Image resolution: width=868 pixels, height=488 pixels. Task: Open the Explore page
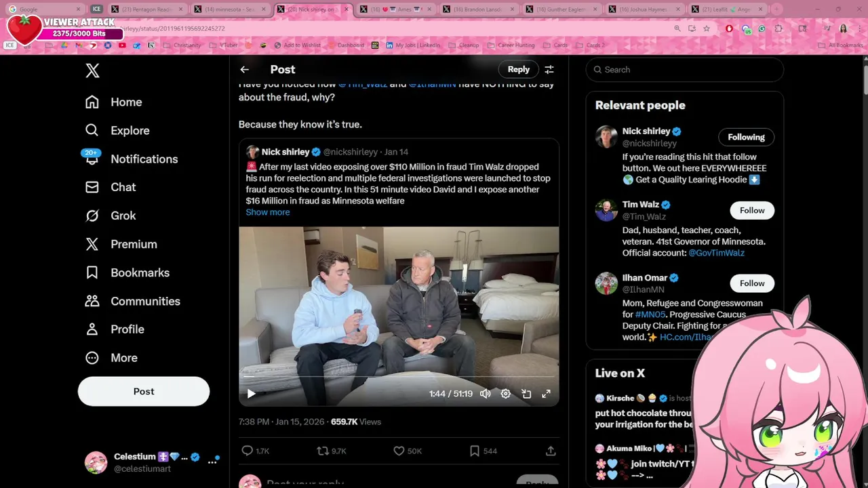117,130
